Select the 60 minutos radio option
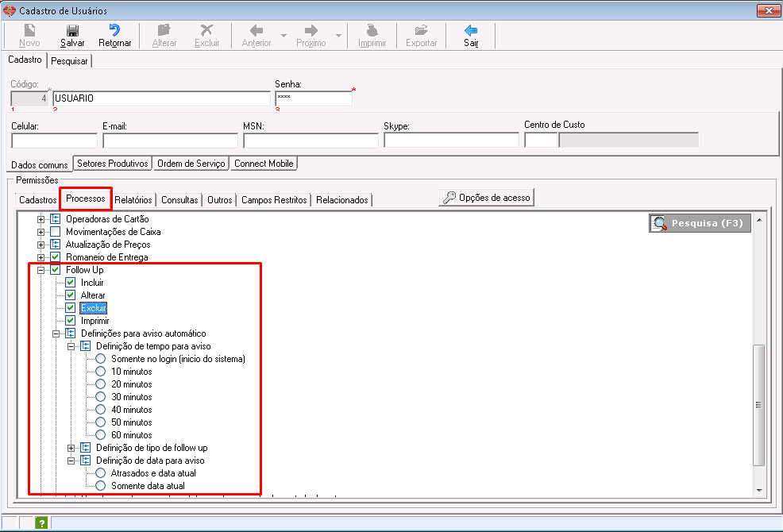Viewport: 783px width, 532px height. point(100,434)
